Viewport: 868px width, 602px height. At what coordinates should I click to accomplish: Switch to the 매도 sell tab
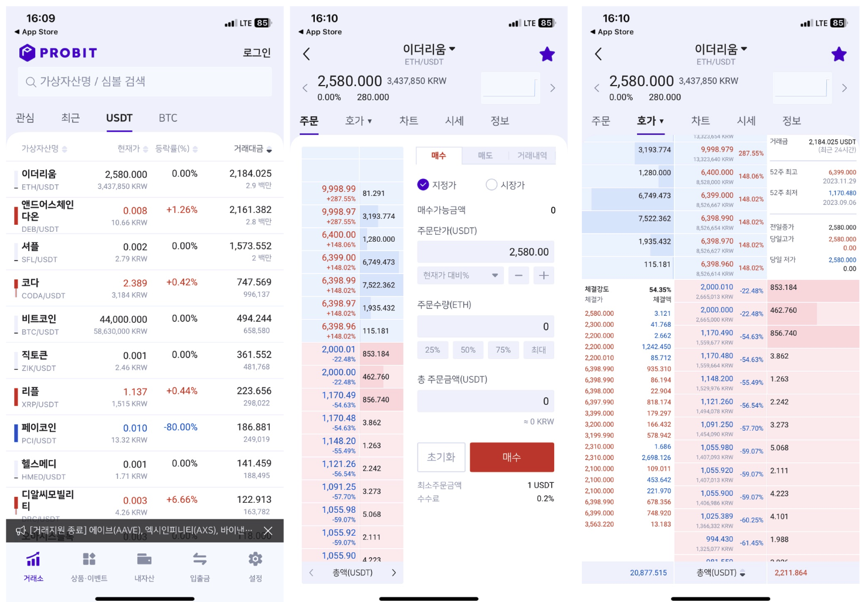click(485, 155)
